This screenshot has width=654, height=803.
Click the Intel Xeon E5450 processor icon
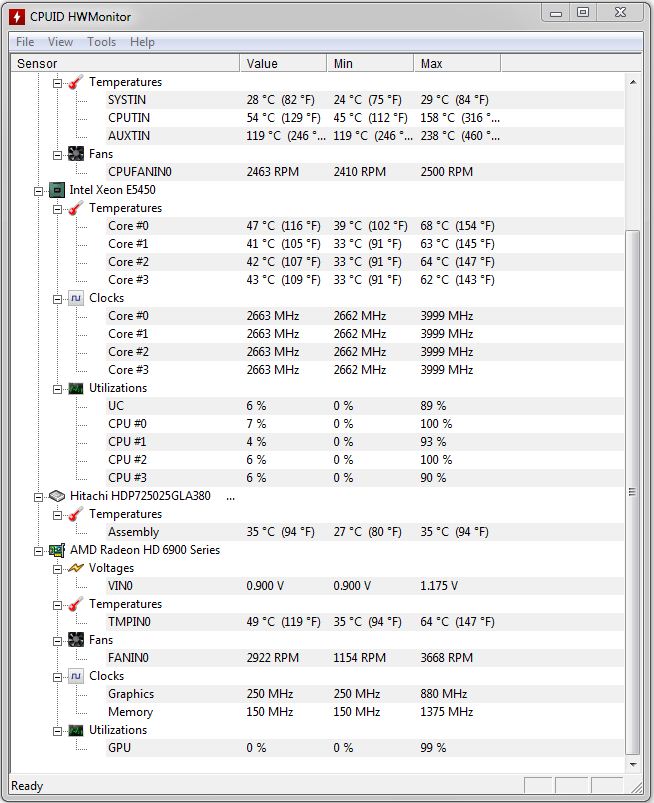click(58, 190)
